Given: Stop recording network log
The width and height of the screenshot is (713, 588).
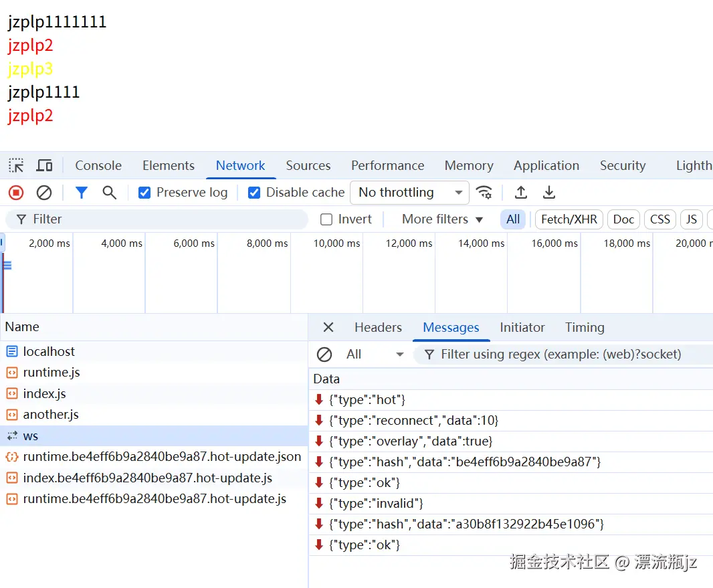Looking at the screenshot, I should pos(16,193).
